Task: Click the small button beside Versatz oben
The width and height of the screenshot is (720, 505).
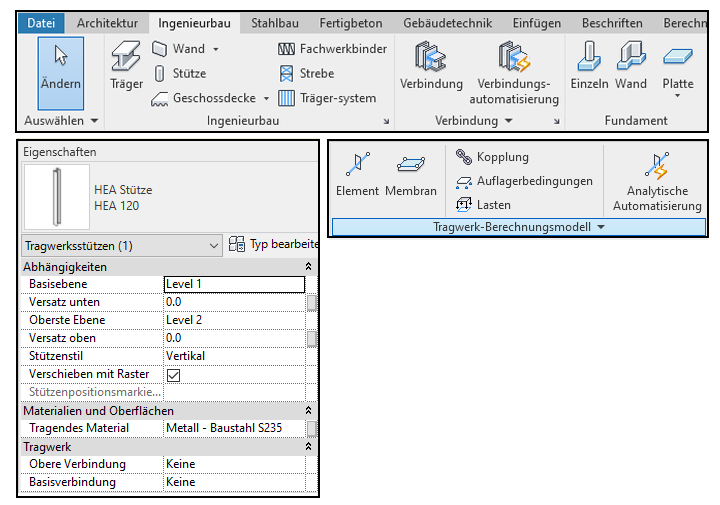Action: coord(311,338)
